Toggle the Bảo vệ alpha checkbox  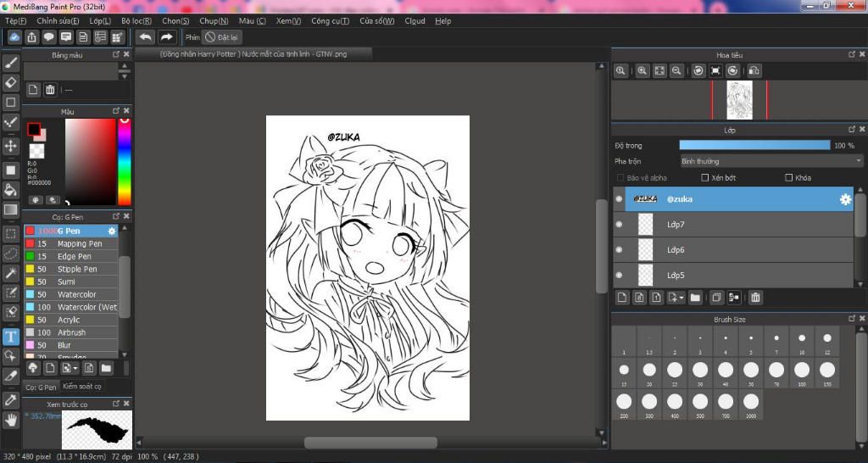click(x=620, y=178)
